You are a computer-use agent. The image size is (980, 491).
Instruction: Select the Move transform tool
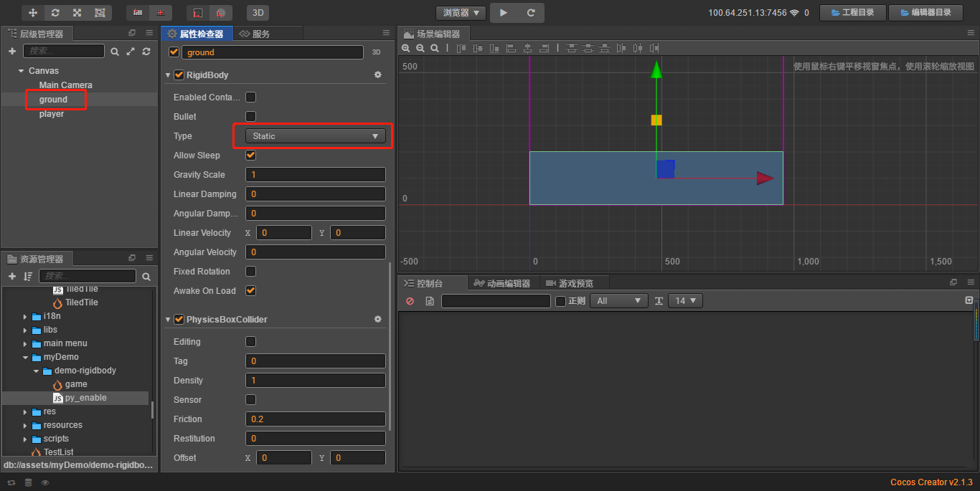click(x=33, y=13)
